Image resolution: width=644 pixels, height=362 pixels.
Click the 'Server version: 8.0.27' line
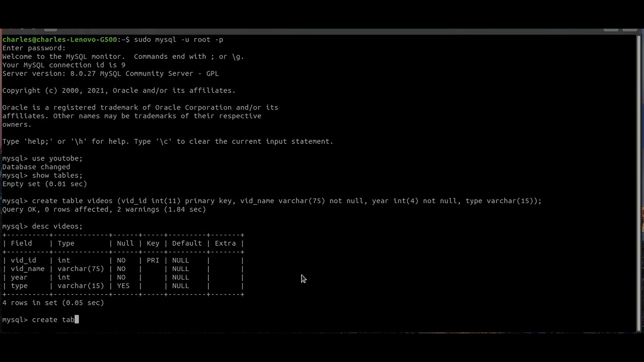point(110,73)
